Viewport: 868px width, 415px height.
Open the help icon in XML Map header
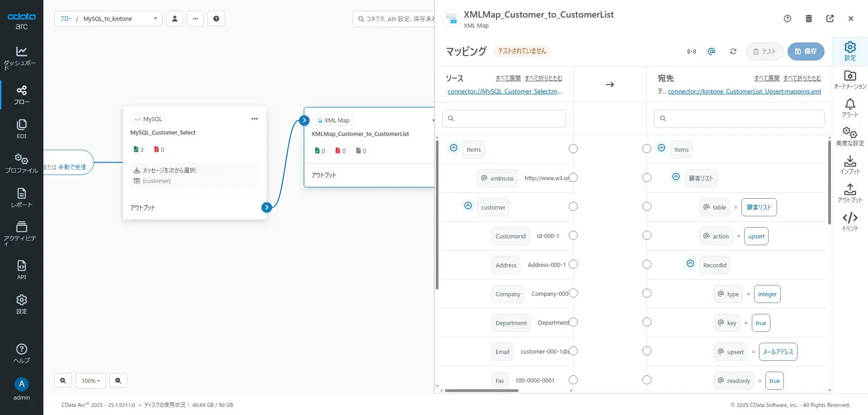(x=788, y=19)
